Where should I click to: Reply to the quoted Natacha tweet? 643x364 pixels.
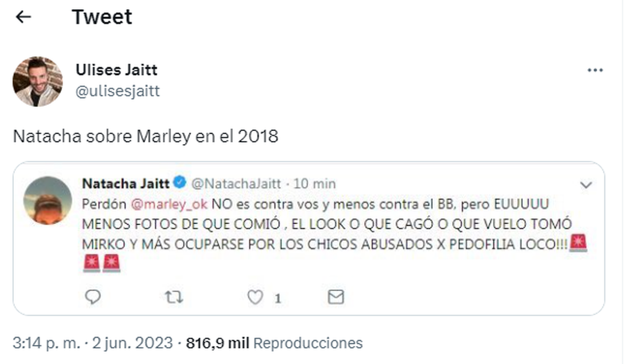[x=93, y=297]
